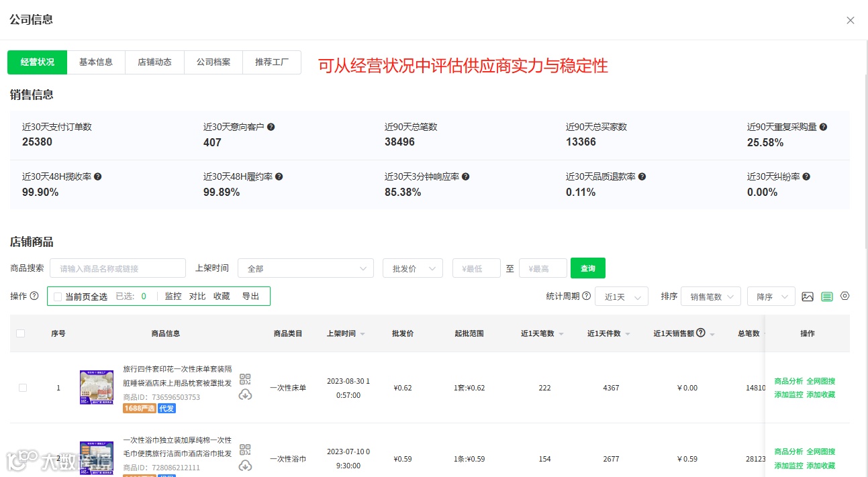Click the ¥最低 price input
This screenshot has height=477, width=868.
pyautogui.click(x=477, y=268)
